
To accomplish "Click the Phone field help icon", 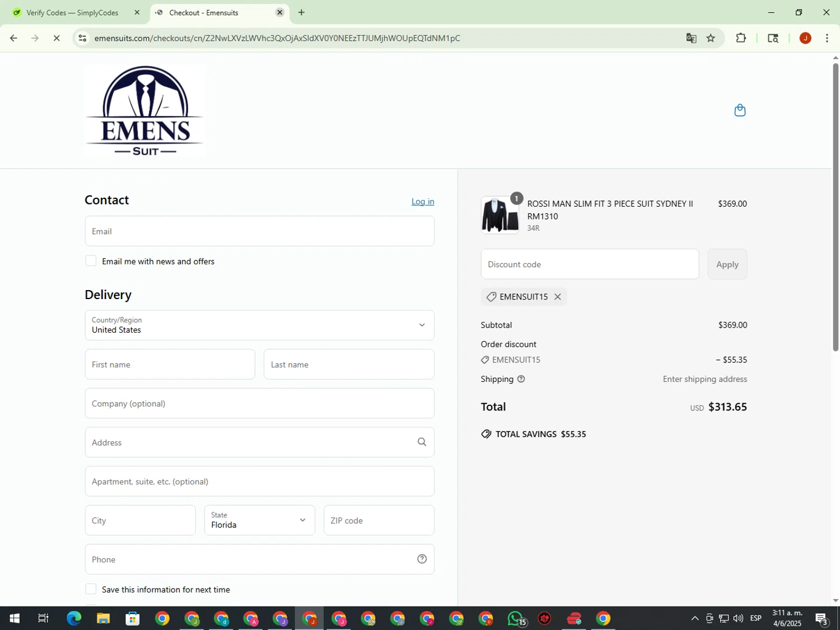I will click(x=422, y=559).
